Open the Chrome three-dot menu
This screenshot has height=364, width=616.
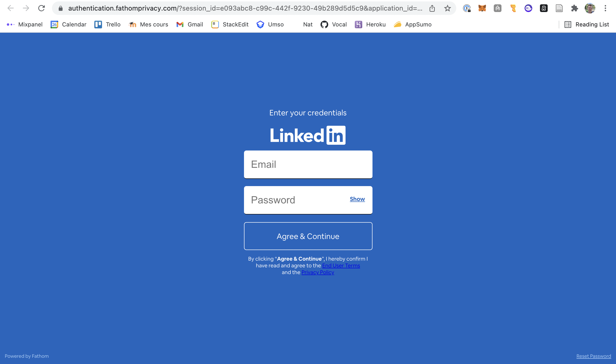(x=605, y=8)
